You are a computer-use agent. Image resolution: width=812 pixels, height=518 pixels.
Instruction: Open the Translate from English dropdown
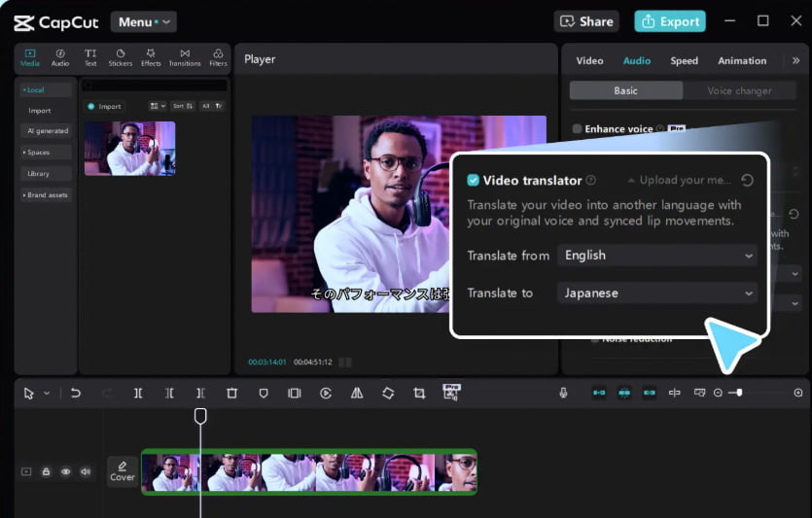pyautogui.click(x=657, y=256)
